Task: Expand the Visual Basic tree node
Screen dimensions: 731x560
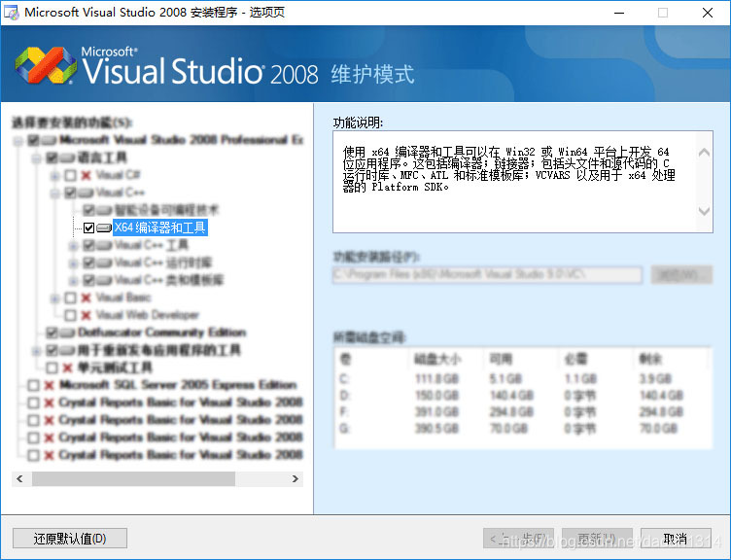Action: click(55, 297)
